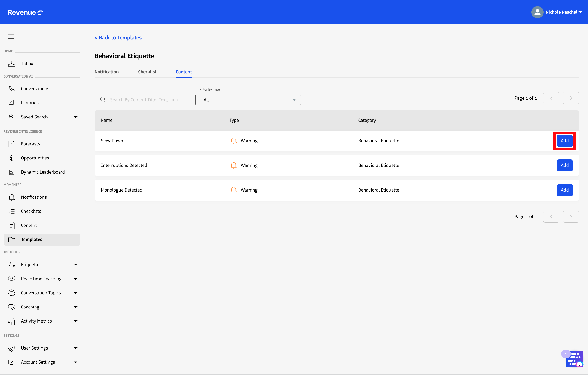Add the Slow Down content
The height and width of the screenshot is (375, 588).
(565, 141)
